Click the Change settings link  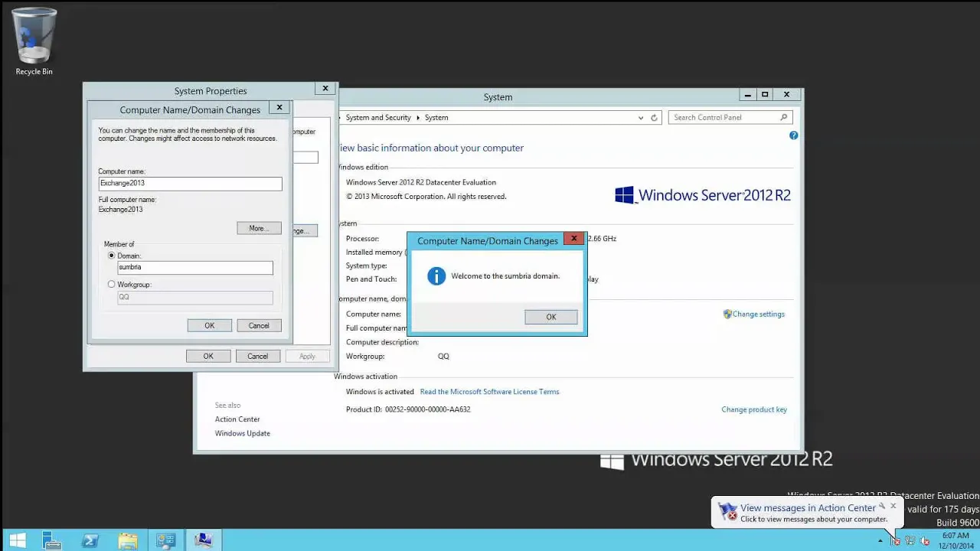point(758,315)
